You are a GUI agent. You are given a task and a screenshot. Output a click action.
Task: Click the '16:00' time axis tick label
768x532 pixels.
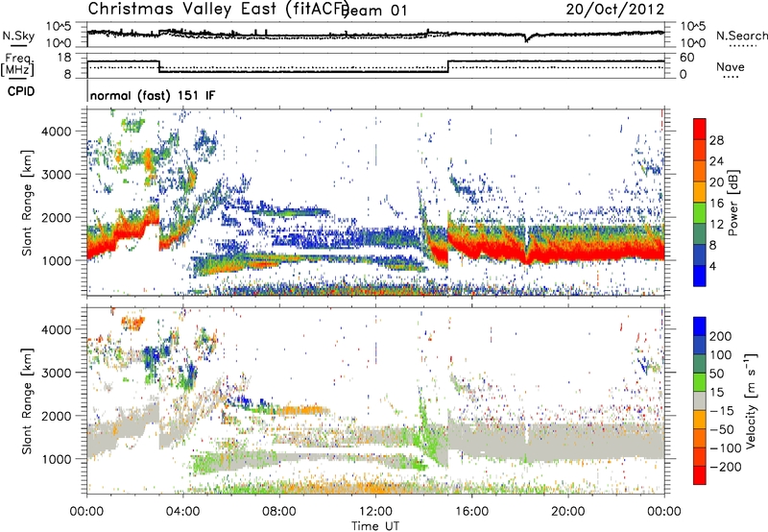pos(471,512)
